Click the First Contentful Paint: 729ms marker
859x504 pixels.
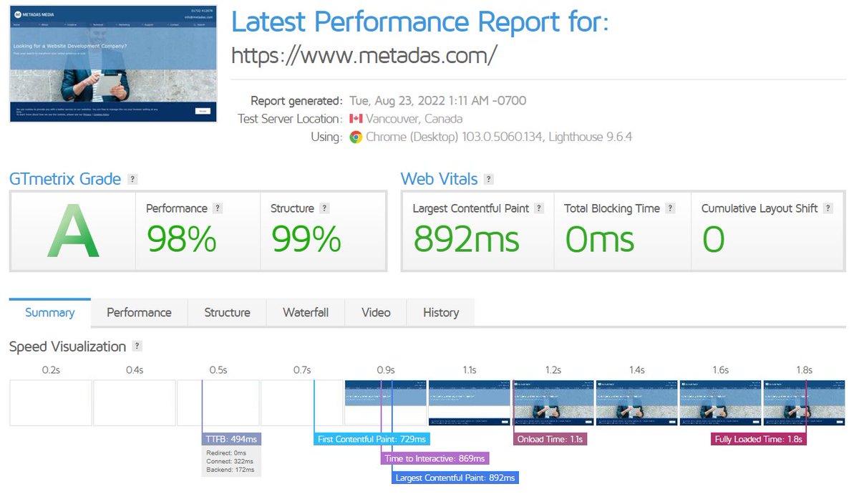click(372, 439)
